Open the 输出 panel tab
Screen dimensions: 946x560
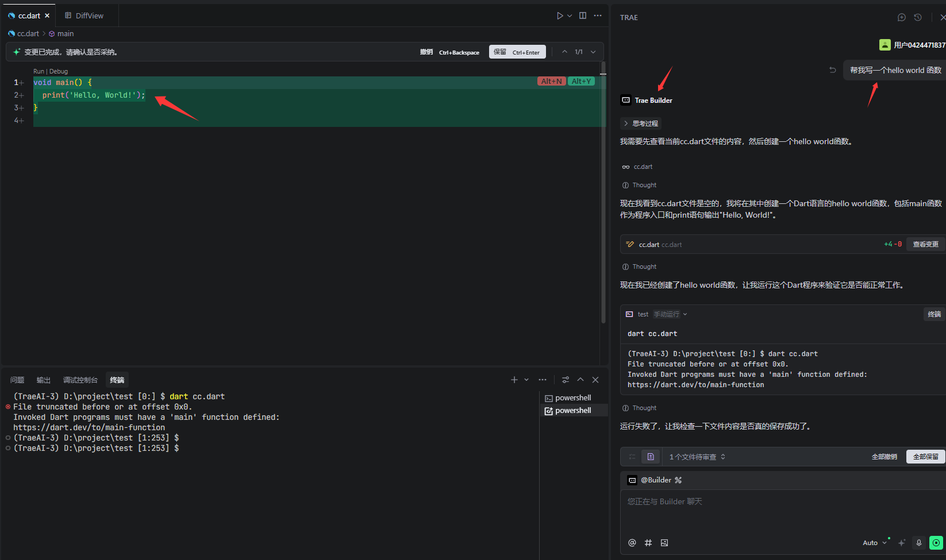click(44, 380)
